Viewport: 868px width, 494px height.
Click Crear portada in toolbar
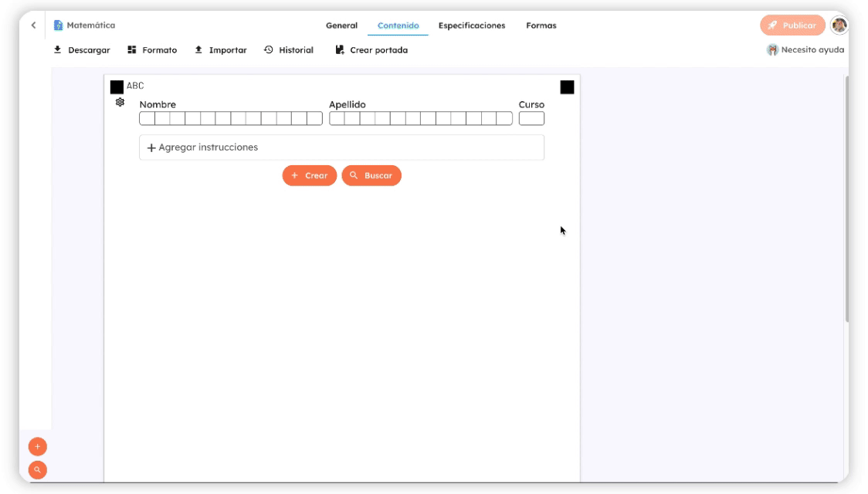click(x=371, y=50)
